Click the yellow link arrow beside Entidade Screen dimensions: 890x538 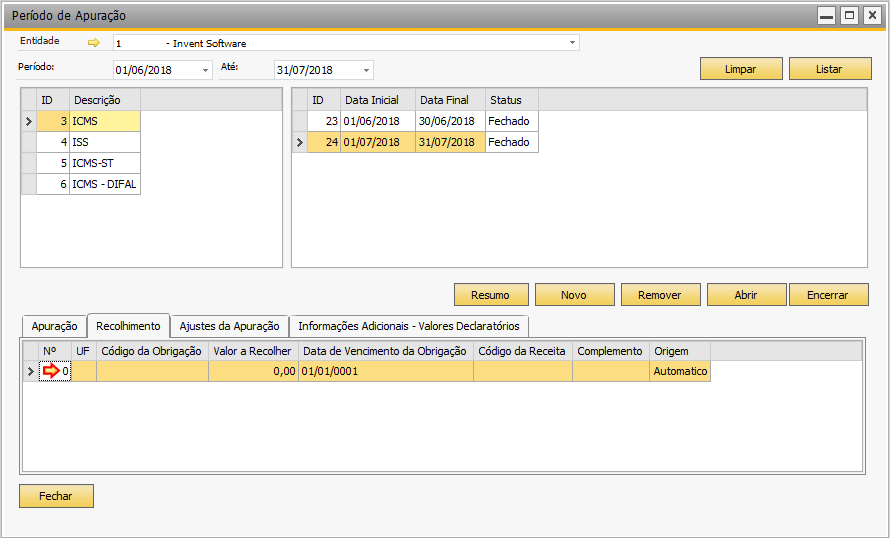pos(94,43)
